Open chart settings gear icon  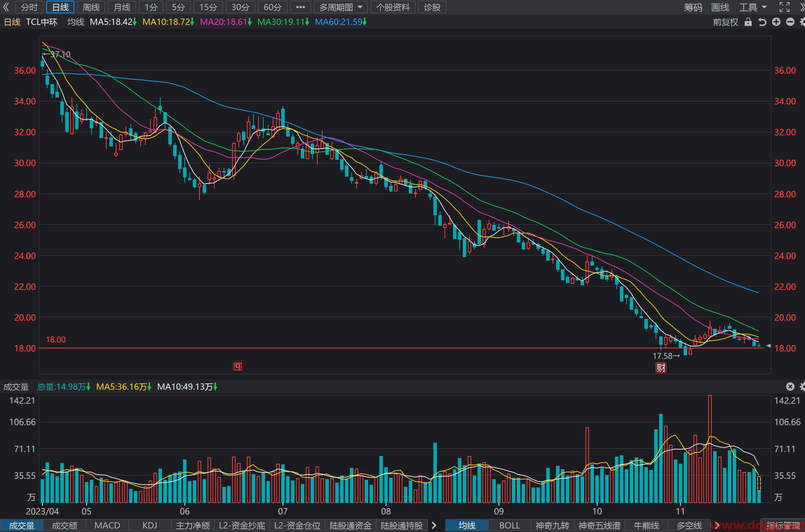tap(802, 22)
